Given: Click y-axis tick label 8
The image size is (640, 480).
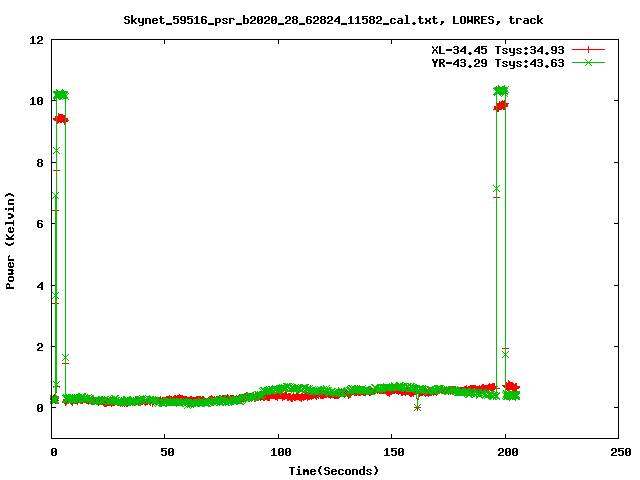Looking at the screenshot, I should point(40,163).
